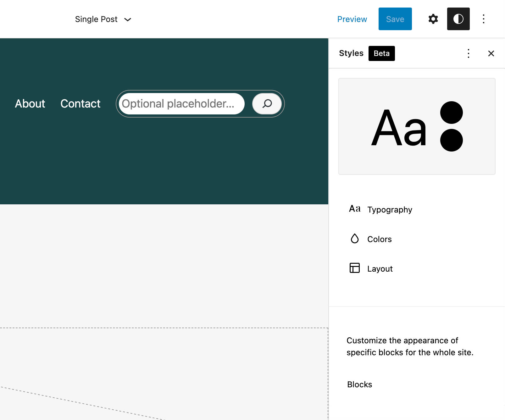Open Layout using the layout icon

(x=354, y=268)
